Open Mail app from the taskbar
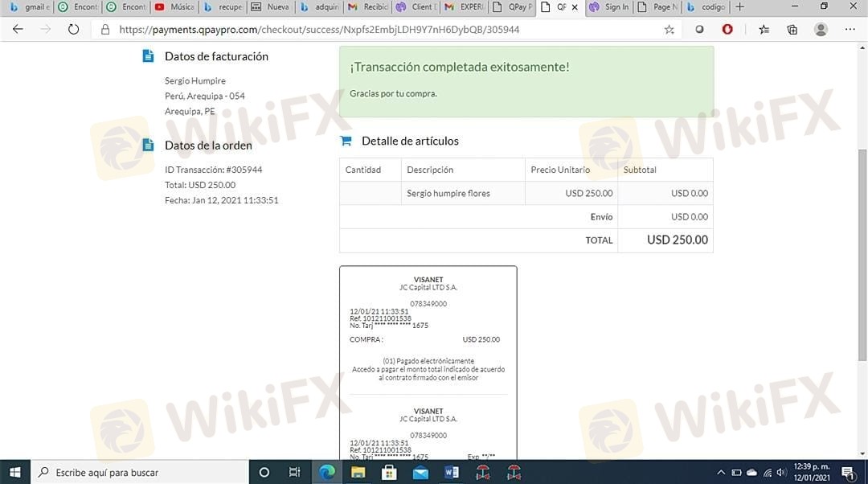 [420, 472]
